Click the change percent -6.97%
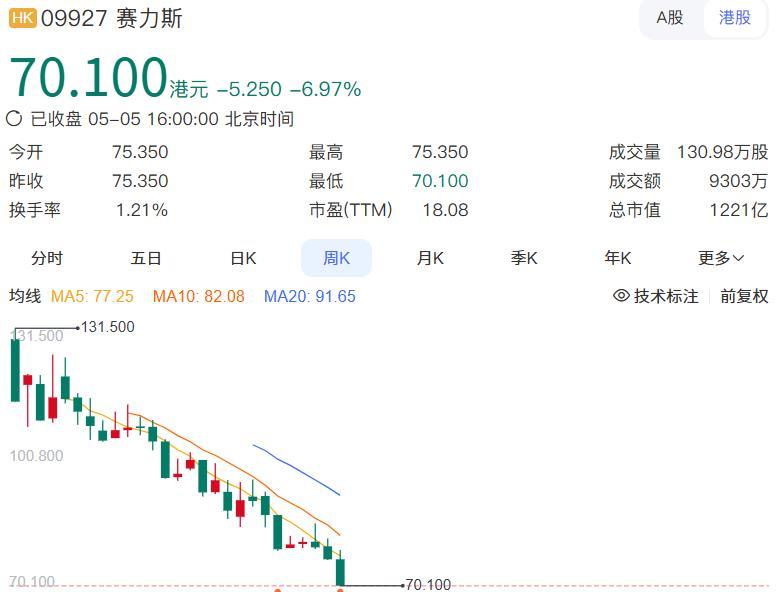The image size is (778, 592). click(x=325, y=89)
